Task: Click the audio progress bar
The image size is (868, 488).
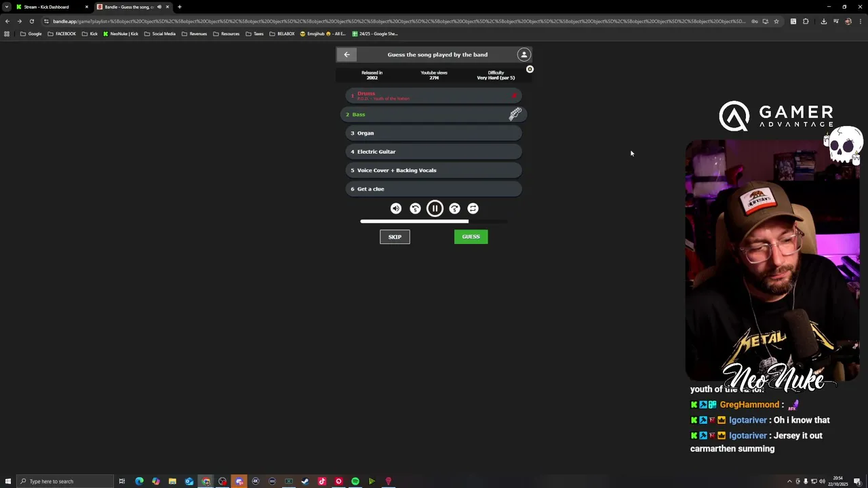Action: click(434, 221)
